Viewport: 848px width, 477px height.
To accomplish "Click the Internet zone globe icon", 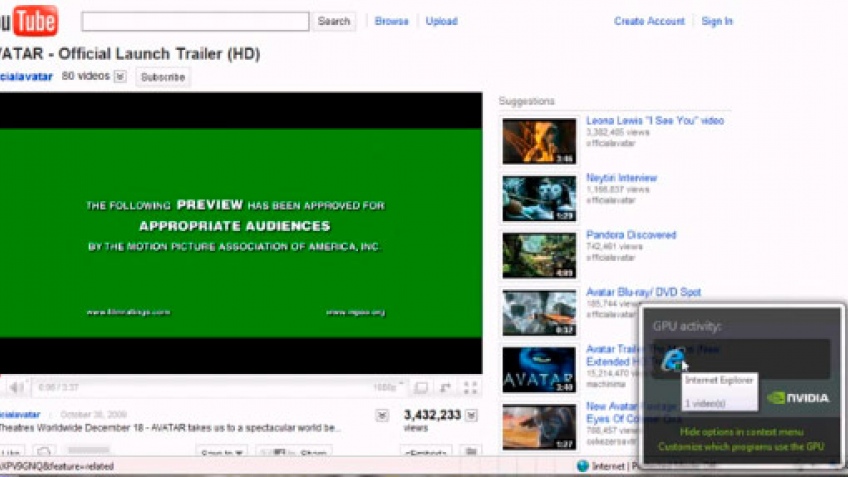I will tap(582, 466).
